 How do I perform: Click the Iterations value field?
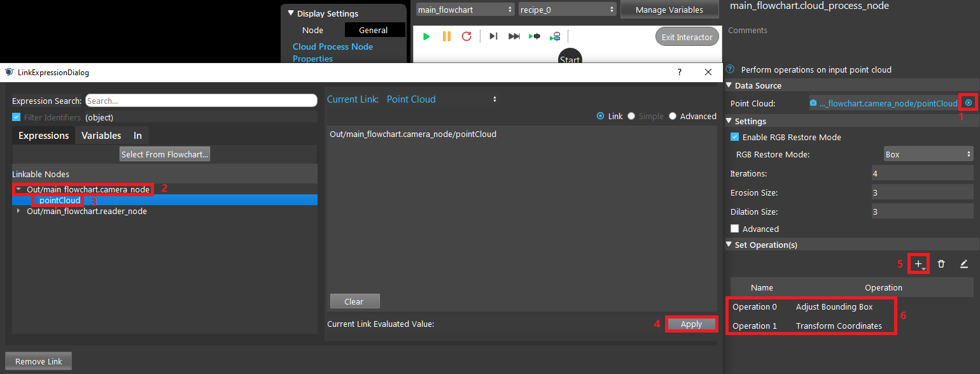pyautogui.click(x=922, y=173)
